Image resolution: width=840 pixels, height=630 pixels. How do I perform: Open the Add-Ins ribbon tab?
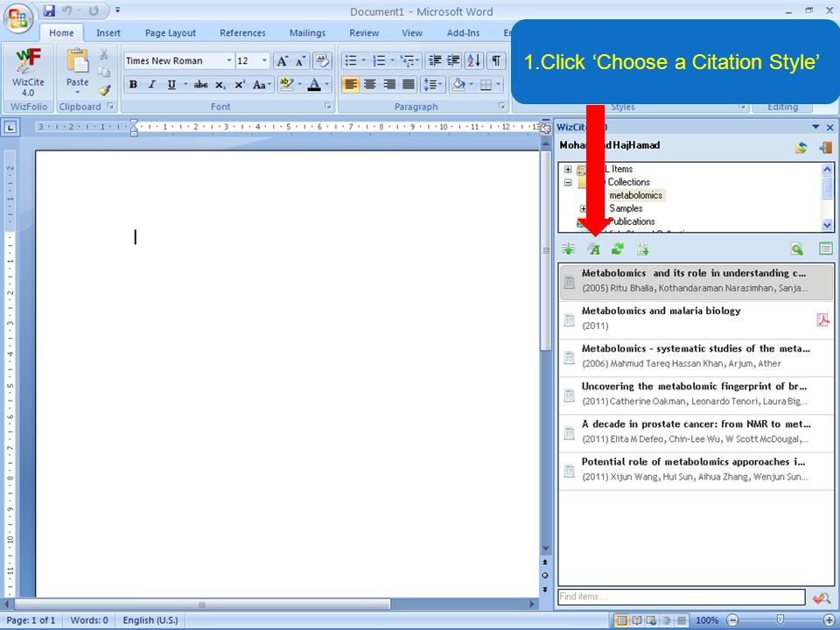pos(464,32)
